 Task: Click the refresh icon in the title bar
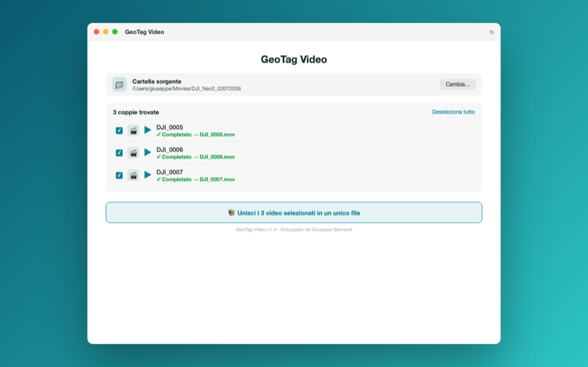click(x=491, y=32)
